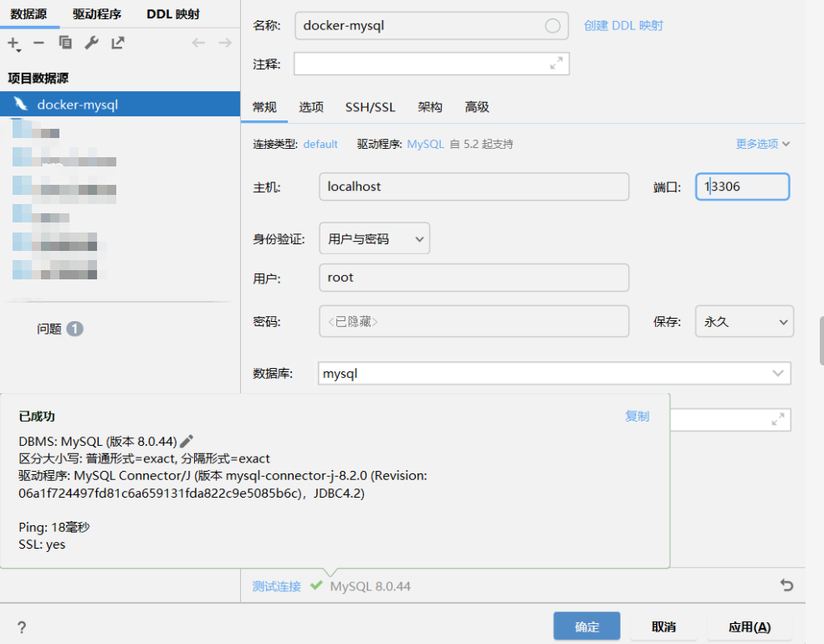
Task: Open the 身份验证 用户与密码 dropdown
Action: click(x=375, y=238)
